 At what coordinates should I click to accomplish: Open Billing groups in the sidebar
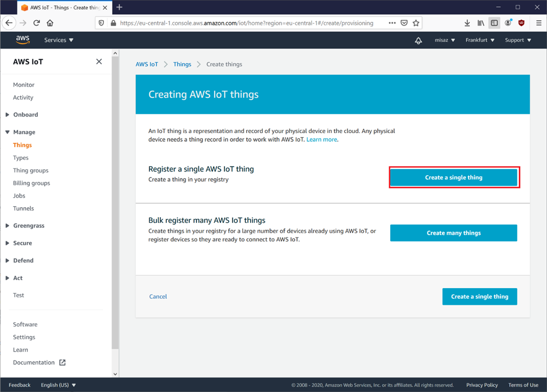[31, 183]
